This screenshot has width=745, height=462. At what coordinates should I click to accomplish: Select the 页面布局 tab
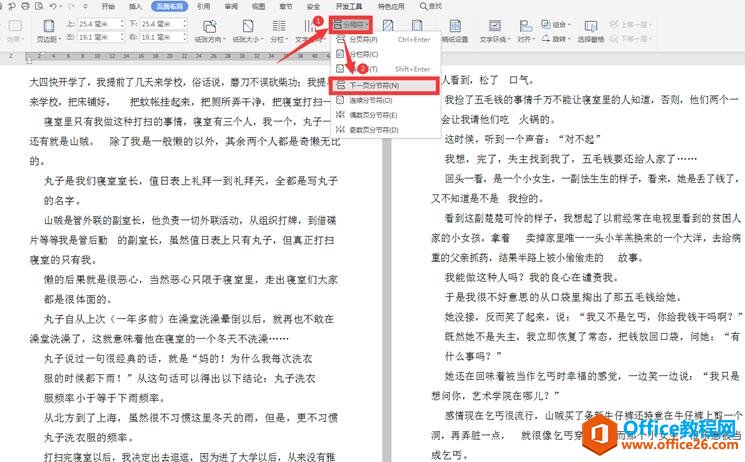tap(170, 6)
